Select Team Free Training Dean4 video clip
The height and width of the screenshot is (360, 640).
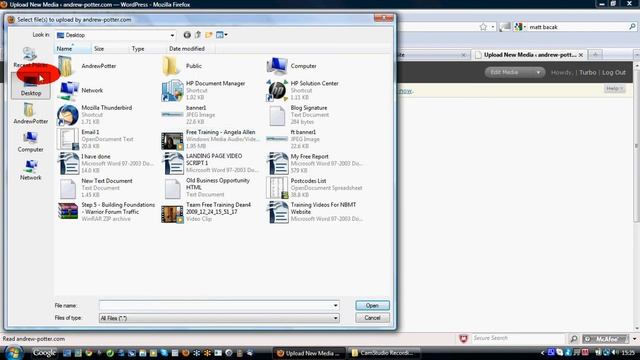[x=172, y=214]
